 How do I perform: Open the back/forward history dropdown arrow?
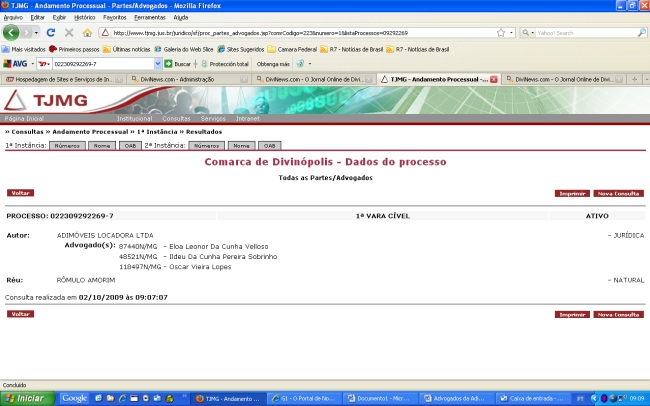[36, 32]
